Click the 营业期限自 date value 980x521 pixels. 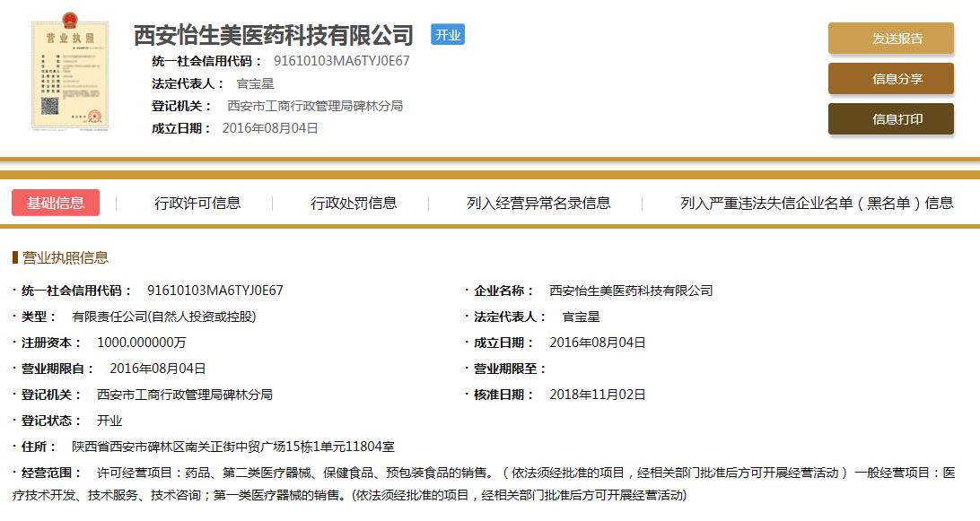pos(158,369)
